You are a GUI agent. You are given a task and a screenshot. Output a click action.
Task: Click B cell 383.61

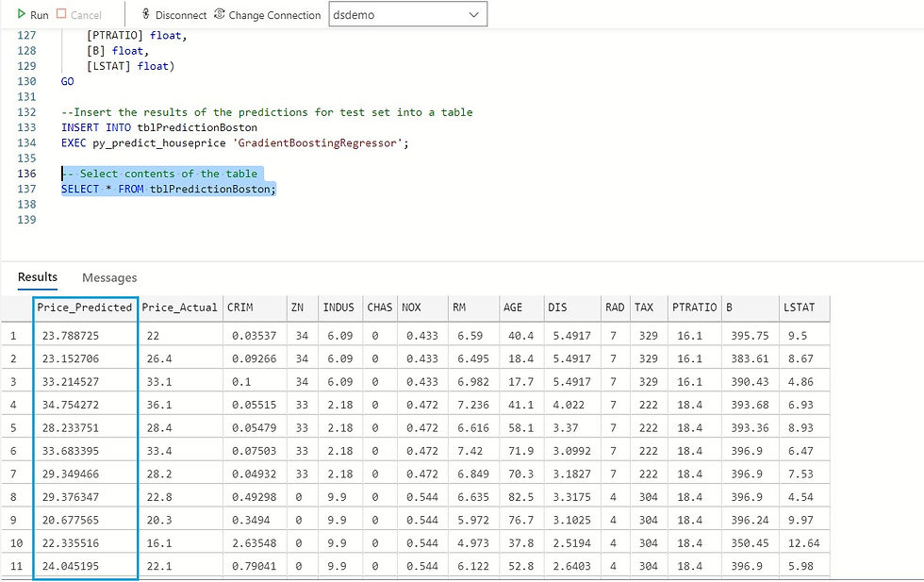[751, 359]
